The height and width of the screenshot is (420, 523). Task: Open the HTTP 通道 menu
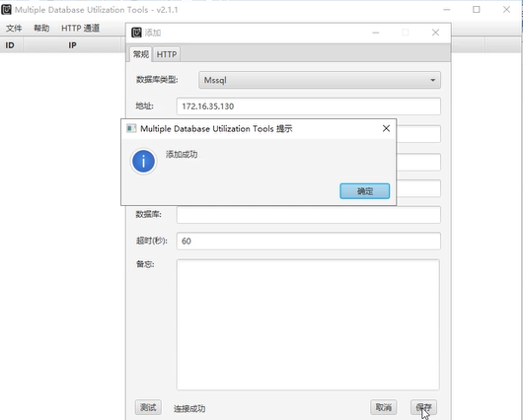80,28
